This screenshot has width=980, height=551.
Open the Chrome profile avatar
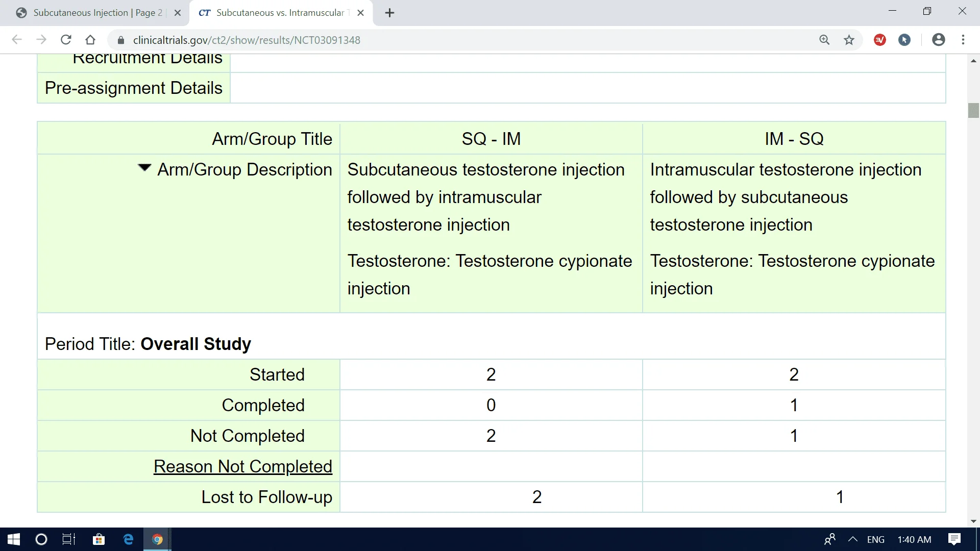point(939,40)
